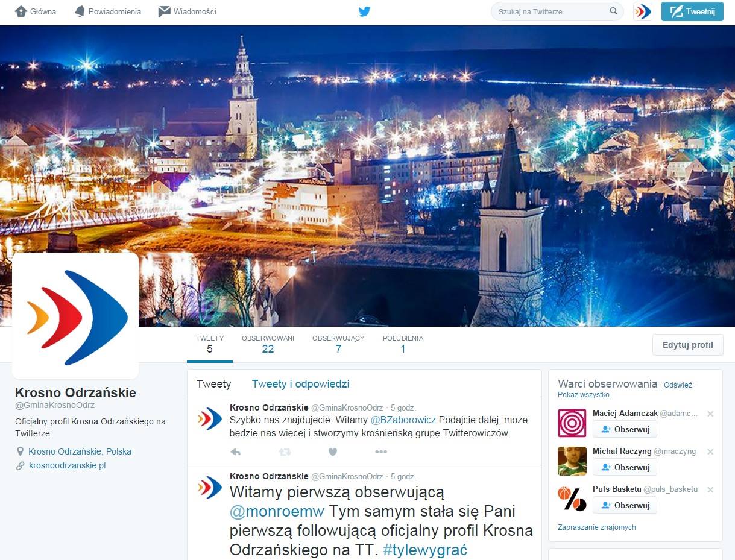Open OBSERWOWANI 22 following list

pos(268,344)
